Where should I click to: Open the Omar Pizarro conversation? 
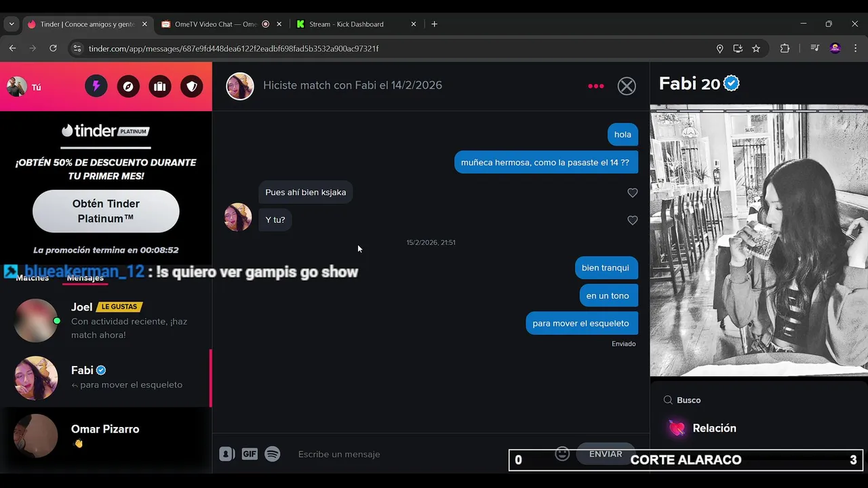click(x=106, y=436)
